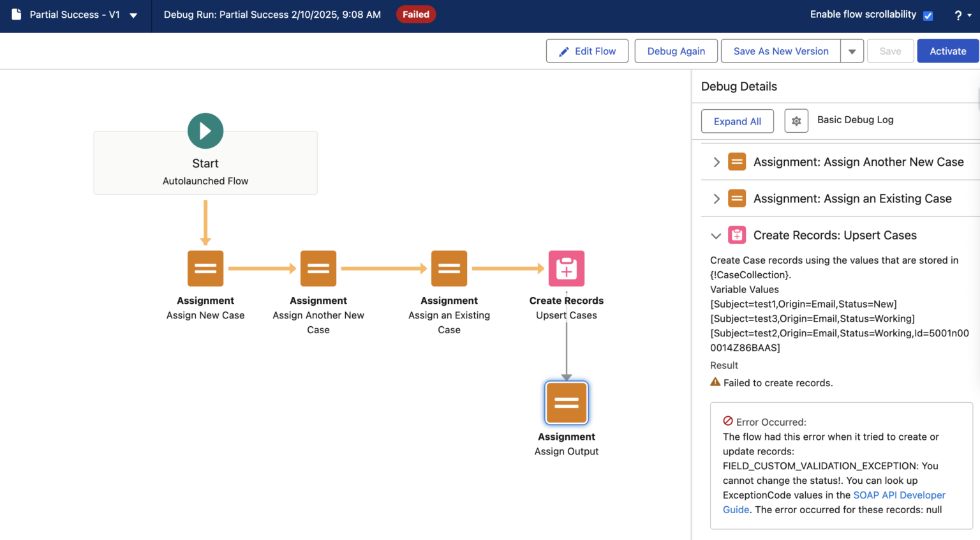
Task: Click the flow document icon in the header
Action: [17, 14]
